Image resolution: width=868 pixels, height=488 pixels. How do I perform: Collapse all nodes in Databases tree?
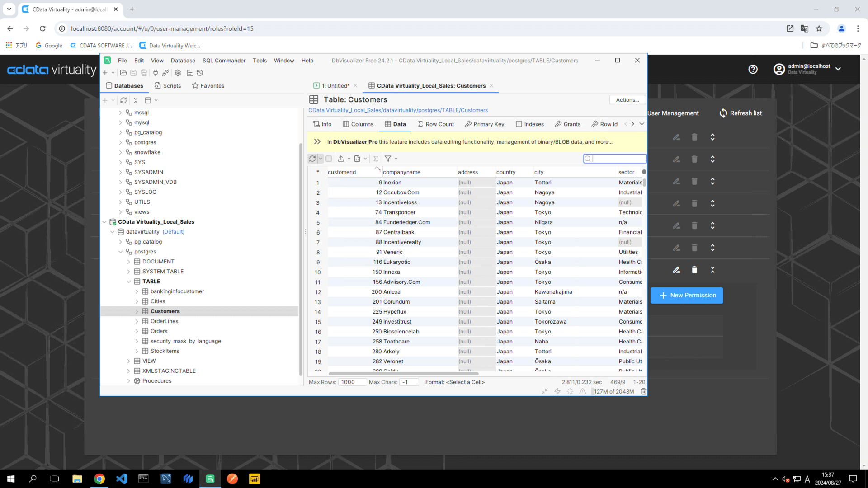(x=136, y=100)
